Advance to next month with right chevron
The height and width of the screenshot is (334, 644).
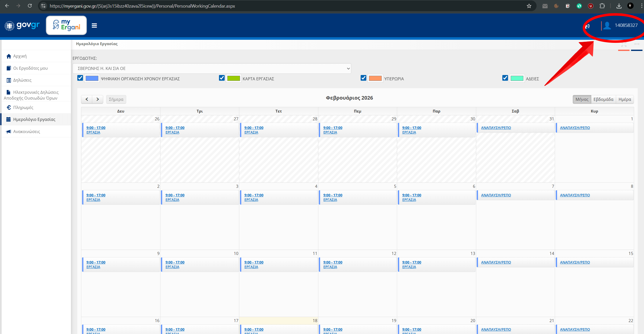(98, 99)
